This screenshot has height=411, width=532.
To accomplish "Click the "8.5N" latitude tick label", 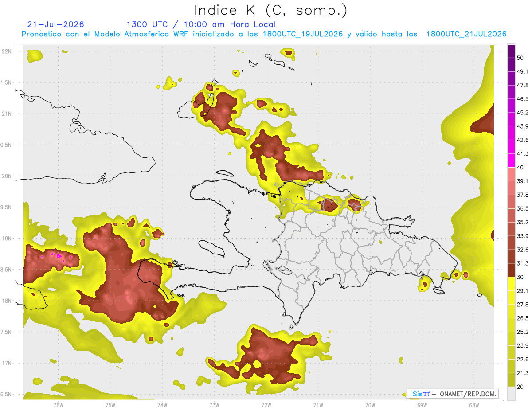I will [x=6, y=270].
